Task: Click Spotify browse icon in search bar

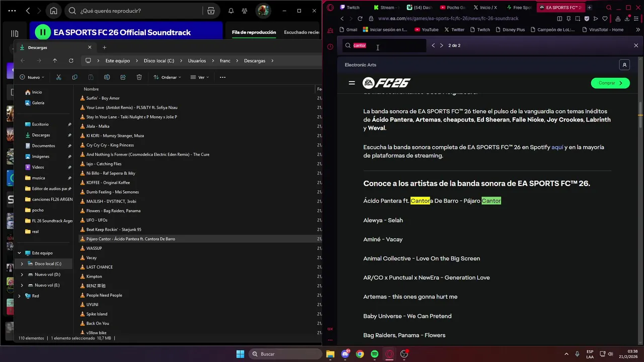Action: [x=211, y=11]
